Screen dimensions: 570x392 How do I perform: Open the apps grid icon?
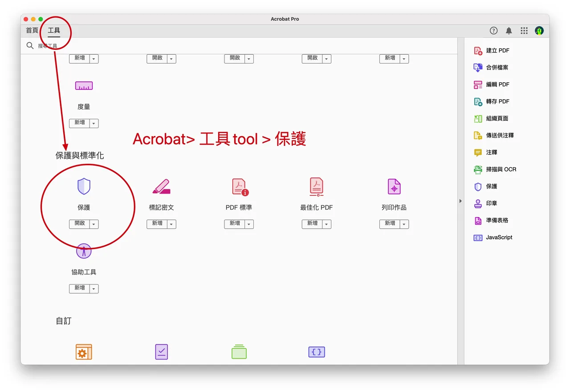[x=524, y=31]
